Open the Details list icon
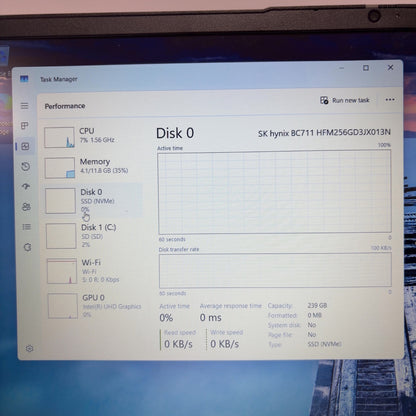Image resolution: width=416 pixels, height=416 pixels. (x=27, y=227)
